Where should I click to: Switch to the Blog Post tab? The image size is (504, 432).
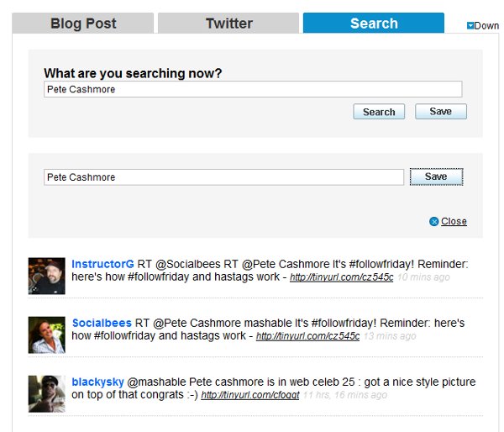click(83, 24)
